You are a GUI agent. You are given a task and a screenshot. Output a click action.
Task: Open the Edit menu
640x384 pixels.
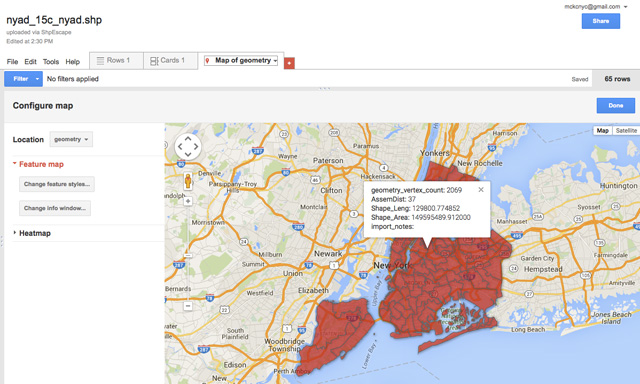click(x=30, y=62)
